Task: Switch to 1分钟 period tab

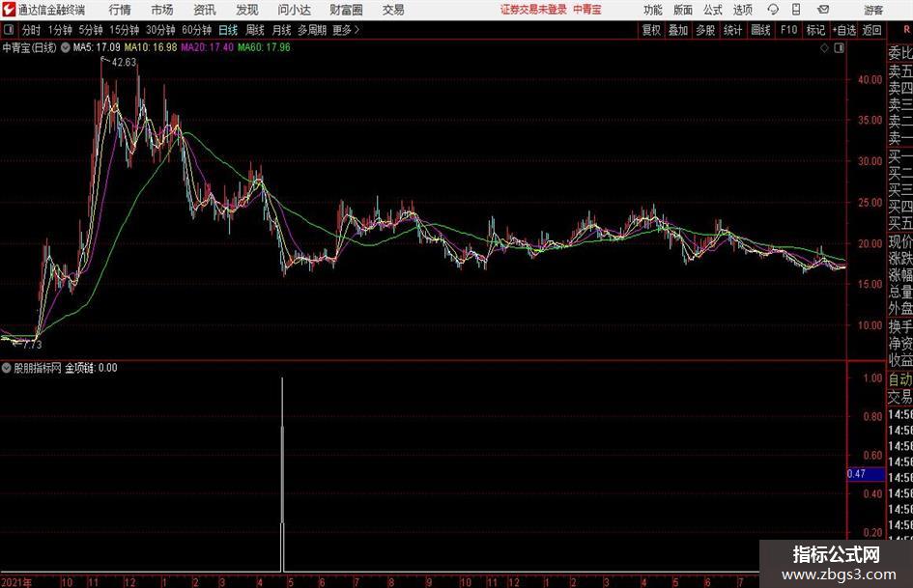Action: pyautogui.click(x=60, y=30)
